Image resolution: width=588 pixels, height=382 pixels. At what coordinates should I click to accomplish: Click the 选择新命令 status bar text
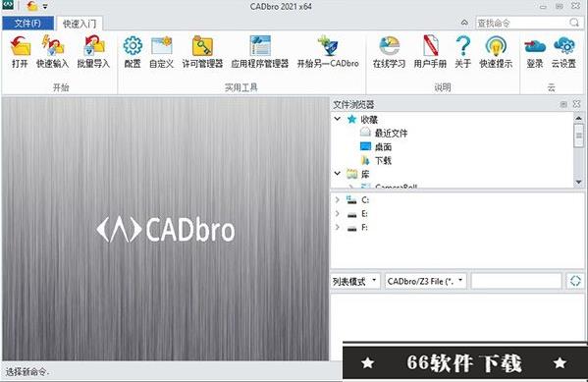[x=27, y=372]
